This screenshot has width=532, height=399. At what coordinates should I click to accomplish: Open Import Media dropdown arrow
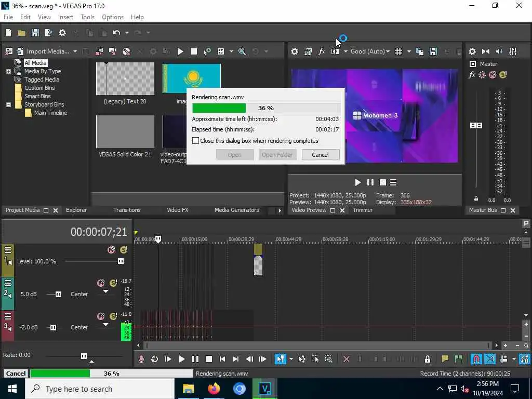coord(75,51)
